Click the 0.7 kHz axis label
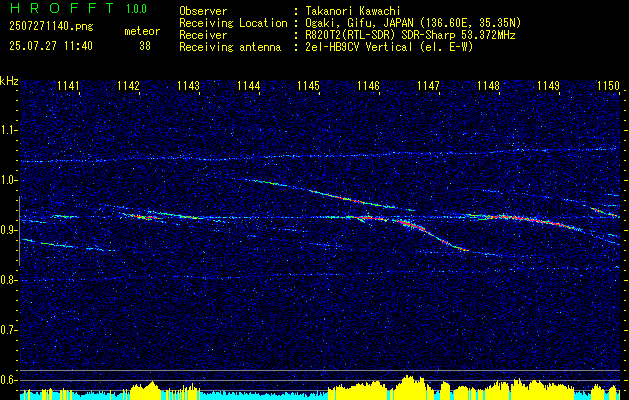Viewport: 629px width, 400px height. pos(8,330)
